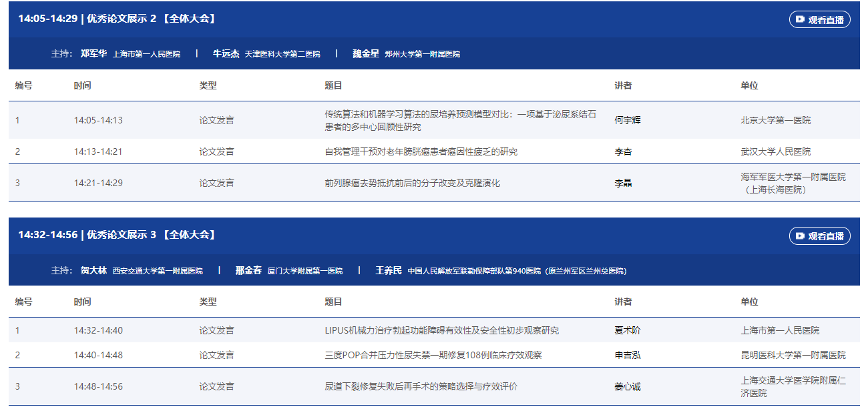Click host name 郑军华
This screenshot has width=868, height=413.
click(93, 53)
